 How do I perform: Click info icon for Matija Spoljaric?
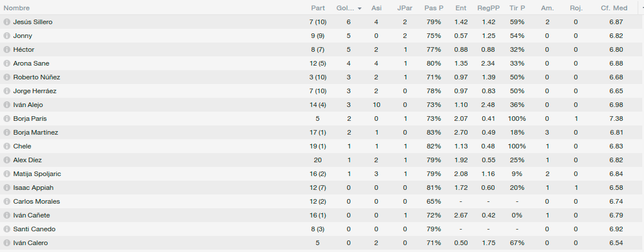6,174
